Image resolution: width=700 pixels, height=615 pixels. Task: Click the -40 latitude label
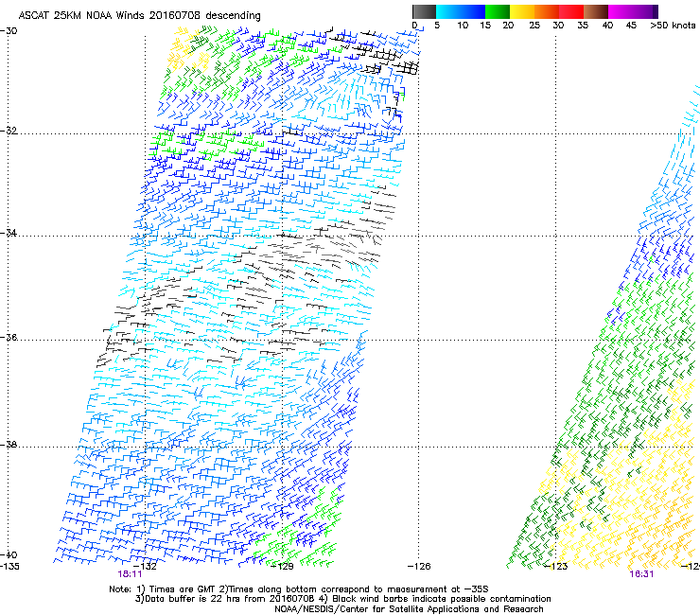click(9, 555)
